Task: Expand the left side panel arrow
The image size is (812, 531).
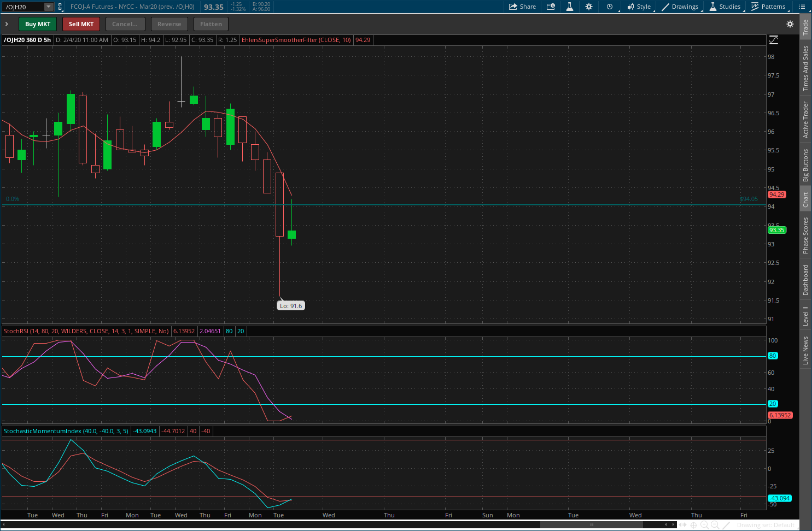Action: pyautogui.click(x=7, y=24)
